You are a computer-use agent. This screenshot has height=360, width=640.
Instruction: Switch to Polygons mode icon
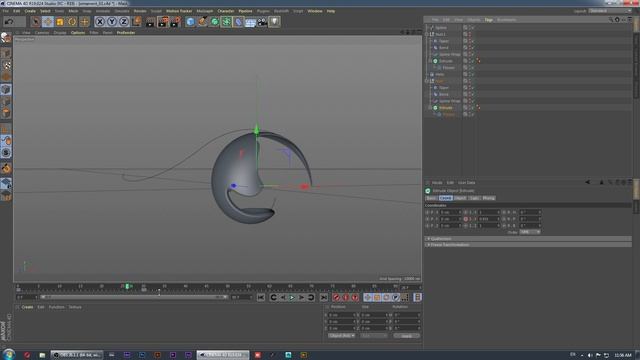point(6,113)
